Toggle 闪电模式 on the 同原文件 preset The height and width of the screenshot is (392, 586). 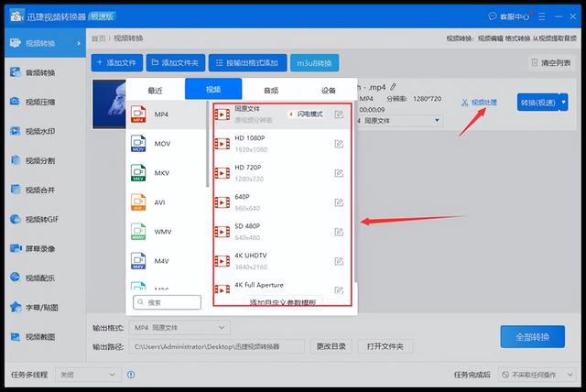(306, 114)
